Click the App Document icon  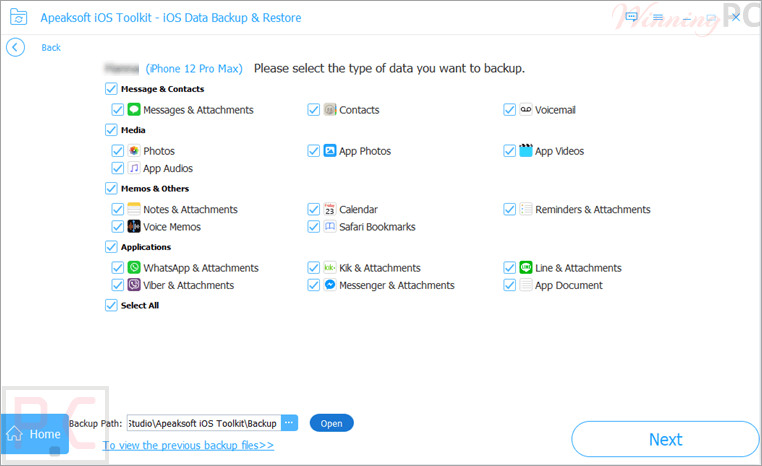pos(526,285)
